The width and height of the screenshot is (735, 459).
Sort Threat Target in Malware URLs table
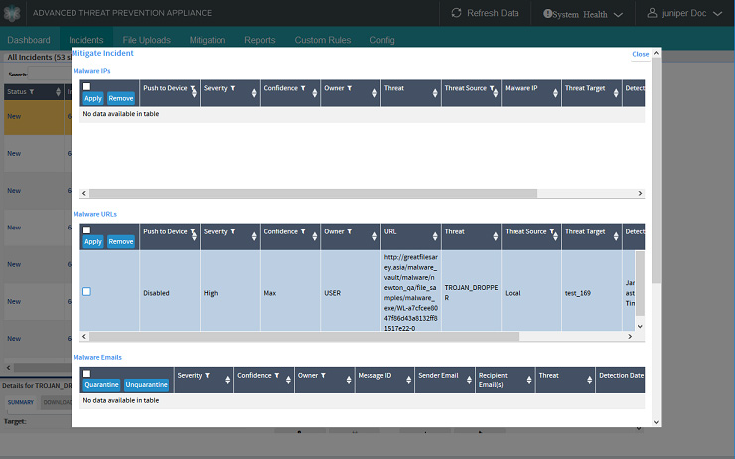click(x=615, y=236)
